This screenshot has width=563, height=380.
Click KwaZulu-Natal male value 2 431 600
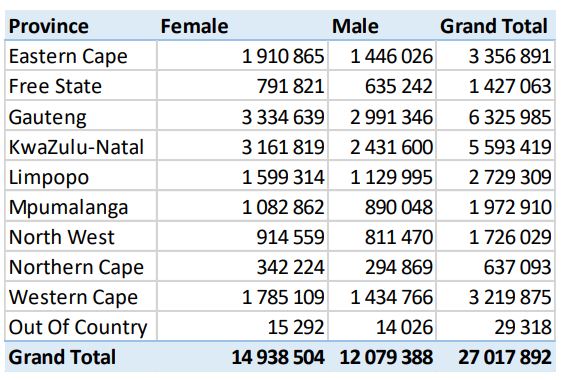(x=391, y=147)
